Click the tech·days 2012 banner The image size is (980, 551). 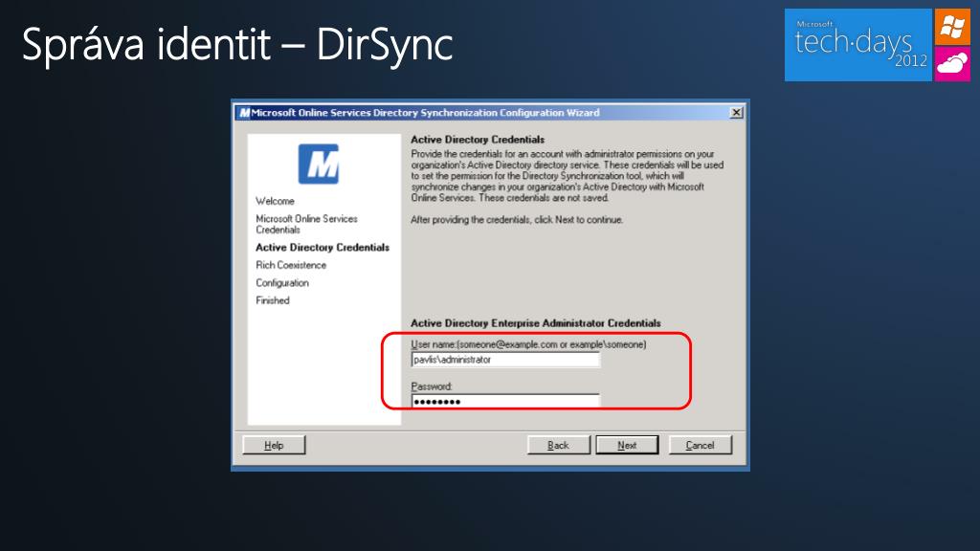click(858, 45)
